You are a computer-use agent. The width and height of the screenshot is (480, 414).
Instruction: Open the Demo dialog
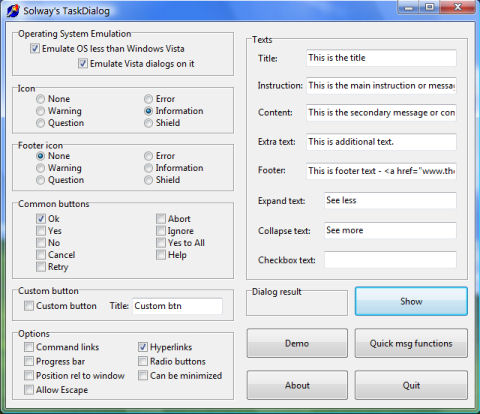(297, 343)
